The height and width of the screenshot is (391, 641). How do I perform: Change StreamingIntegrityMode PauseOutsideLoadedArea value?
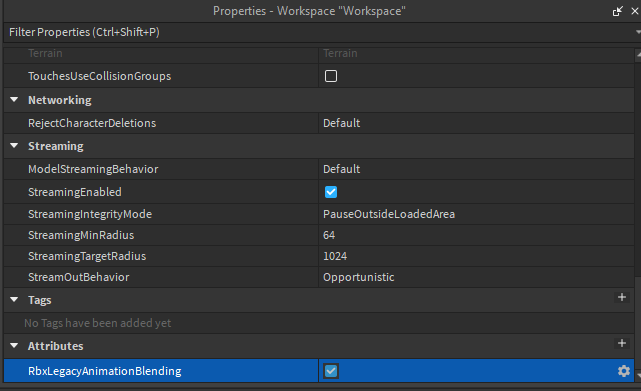click(x=476, y=214)
